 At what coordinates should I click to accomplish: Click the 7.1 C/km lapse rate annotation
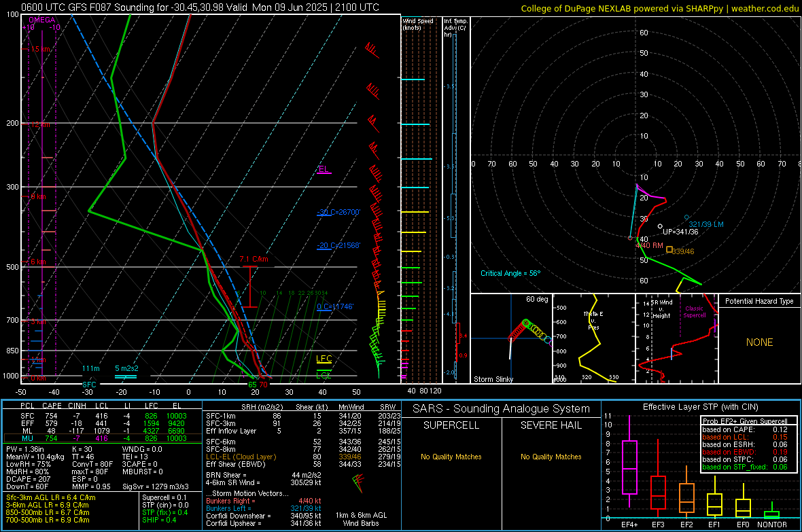[254, 259]
